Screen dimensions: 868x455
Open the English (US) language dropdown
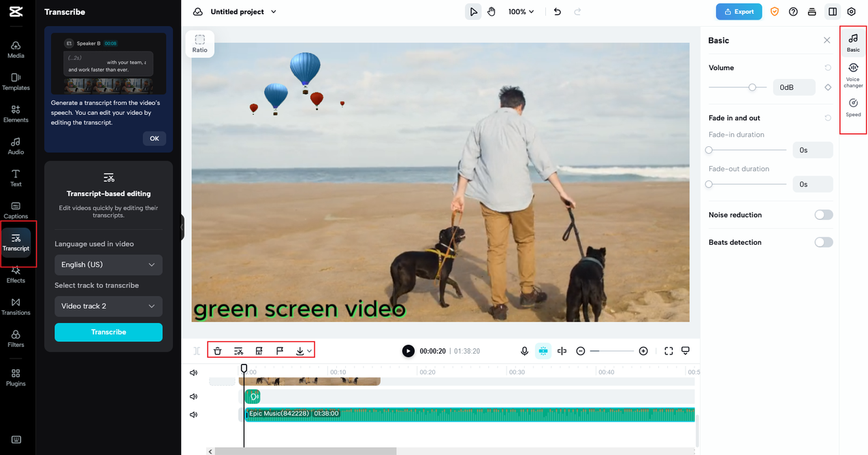tap(108, 265)
